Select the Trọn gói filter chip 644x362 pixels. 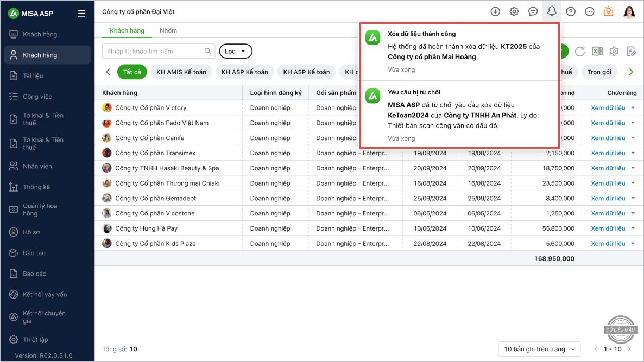tap(599, 72)
